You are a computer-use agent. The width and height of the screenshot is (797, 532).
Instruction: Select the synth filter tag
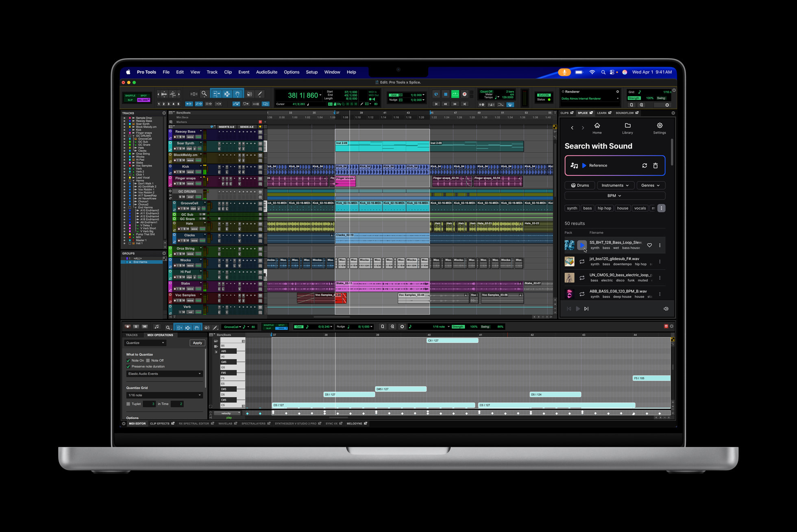[x=572, y=208]
